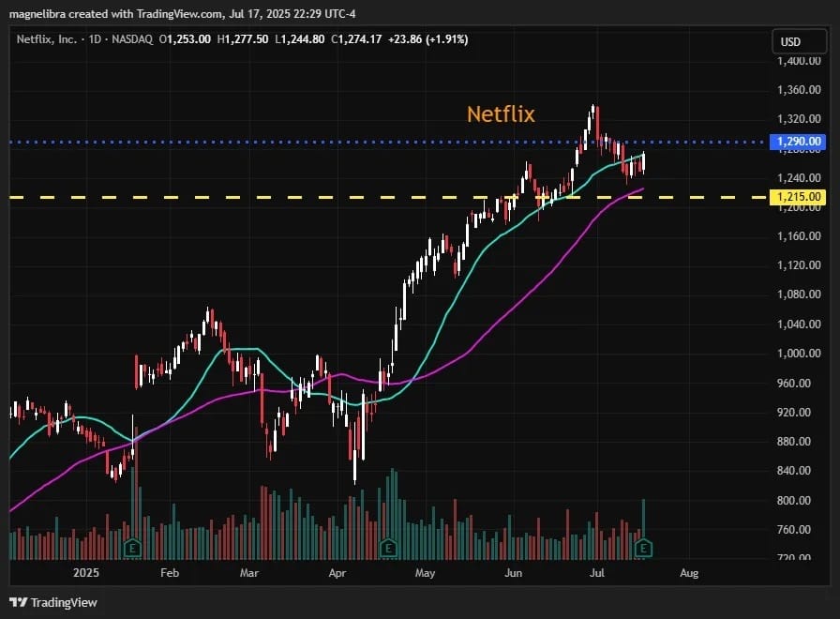Click the NASDAQ exchange label
Screen dimensions: 840x619
coord(132,39)
